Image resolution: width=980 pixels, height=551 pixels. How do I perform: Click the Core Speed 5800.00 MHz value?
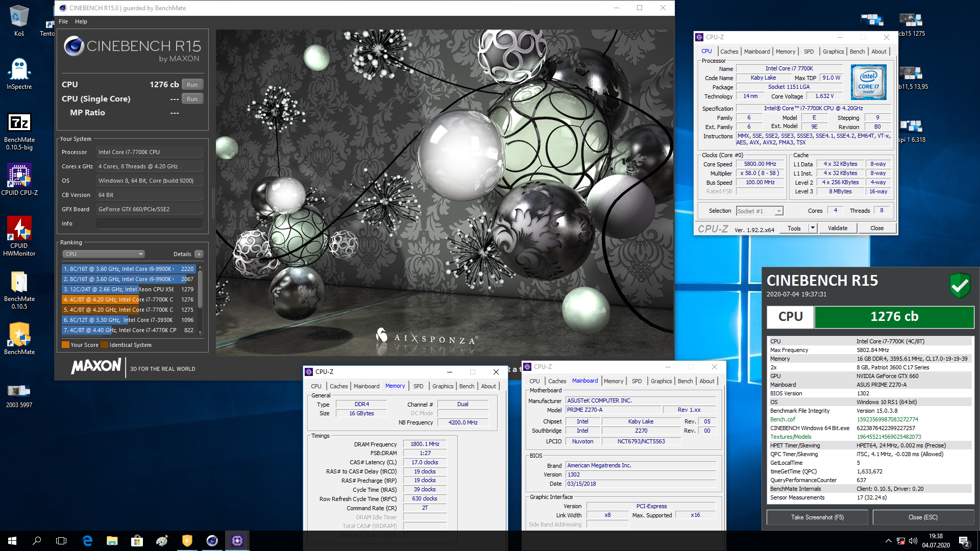759,164
